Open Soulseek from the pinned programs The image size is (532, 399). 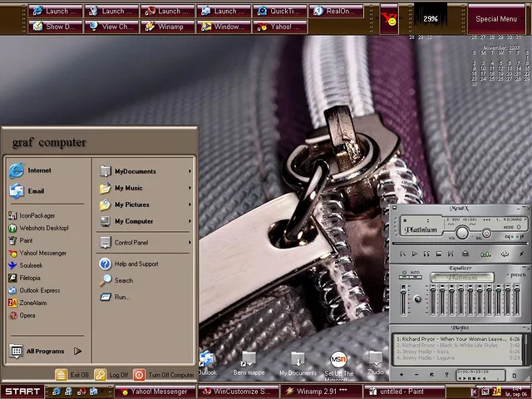coord(31,266)
